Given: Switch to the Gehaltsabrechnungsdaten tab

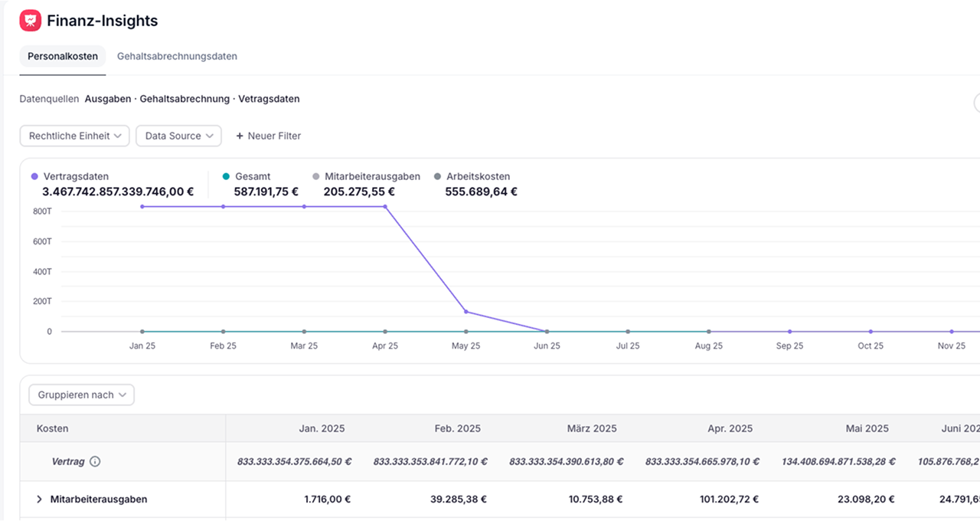Looking at the screenshot, I should [177, 57].
